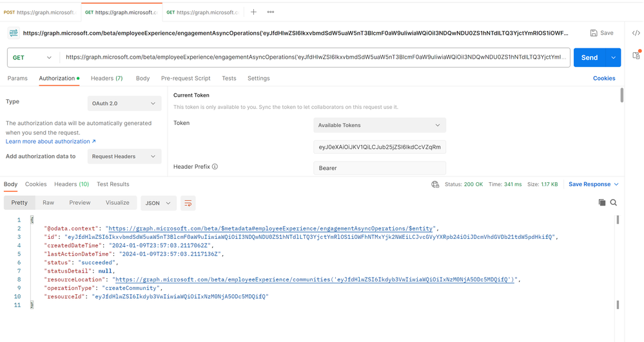The image size is (644, 342).
Task: Click the network globe icon beside Status
Action: [435, 184]
